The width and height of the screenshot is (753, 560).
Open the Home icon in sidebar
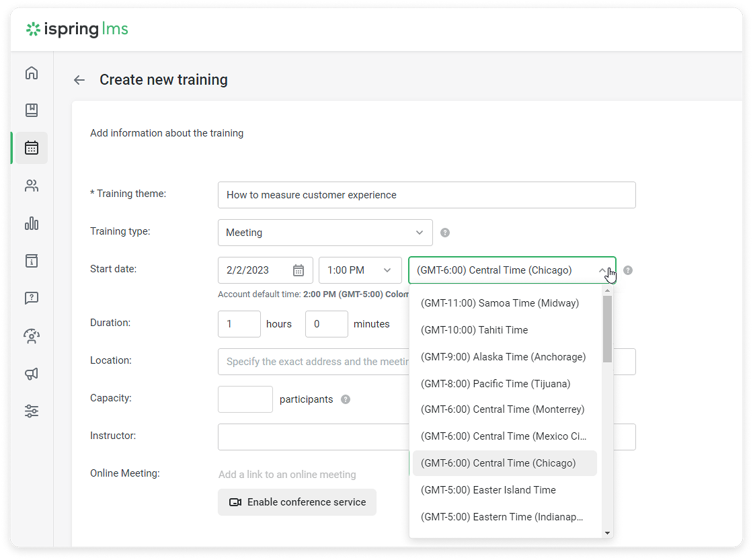(x=32, y=73)
